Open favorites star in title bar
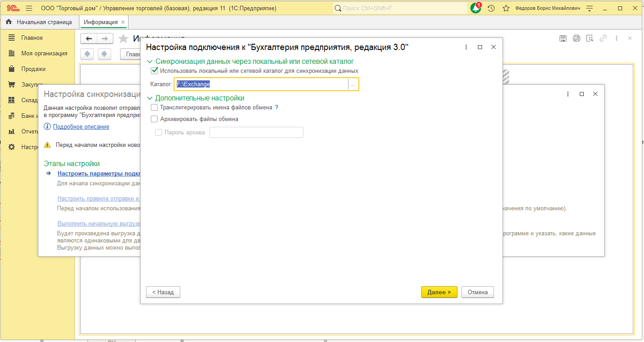Image resolution: width=644 pixels, height=342 pixels. point(506,8)
